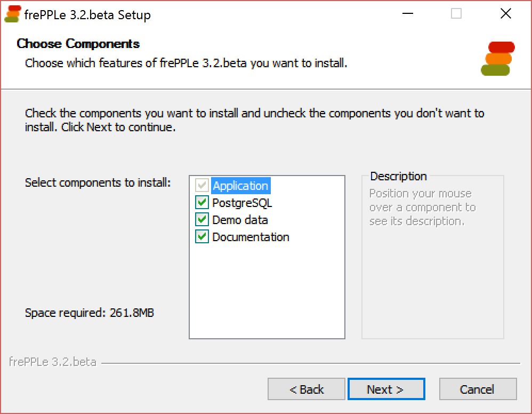
Task: Select the Application component label
Action: [240, 186]
